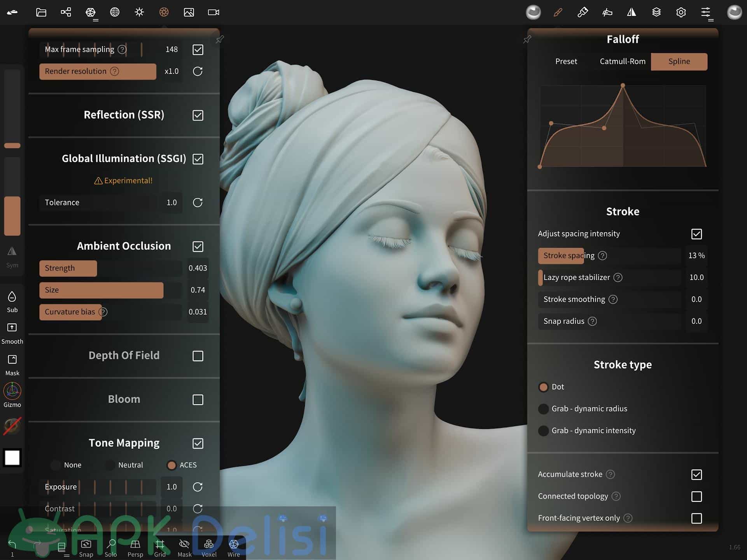Screen dimensions: 747x560
Task: Reset the Exposure value
Action: [198, 487]
